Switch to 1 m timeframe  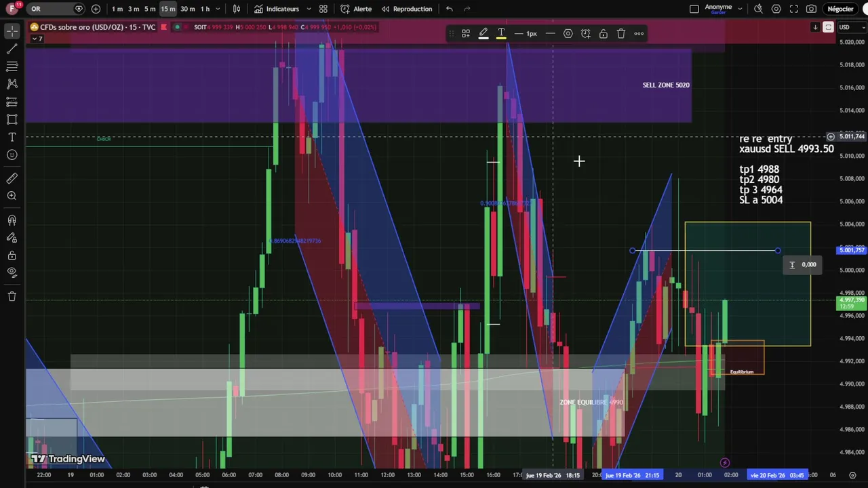(117, 9)
